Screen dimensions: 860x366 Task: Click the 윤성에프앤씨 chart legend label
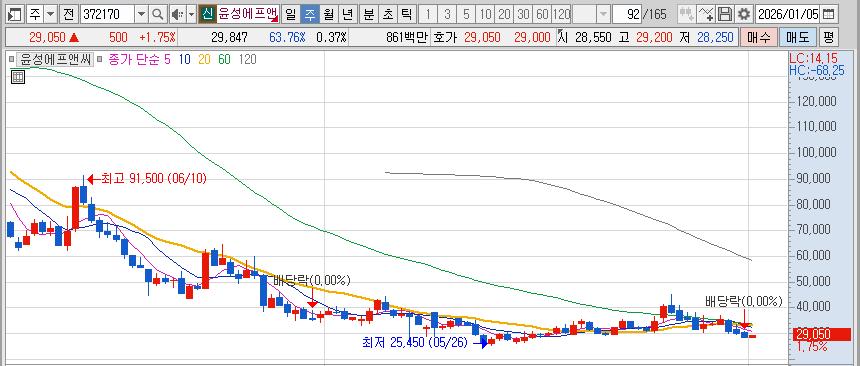click(55, 59)
